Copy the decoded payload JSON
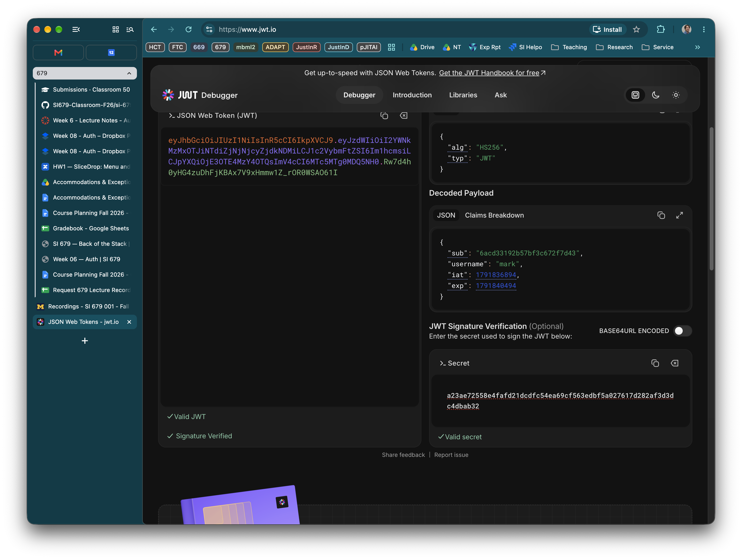Screen dimensions: 742x560 [x=661, y=215]
